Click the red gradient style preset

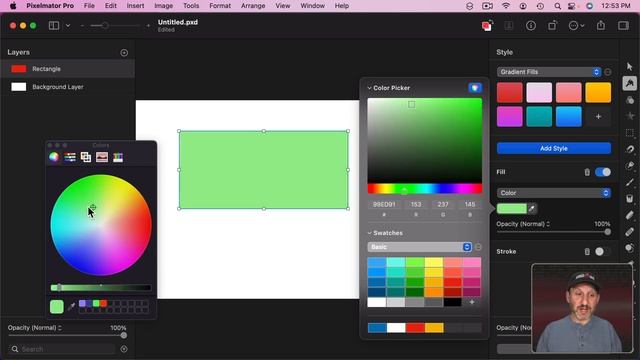tap(509, 92)
